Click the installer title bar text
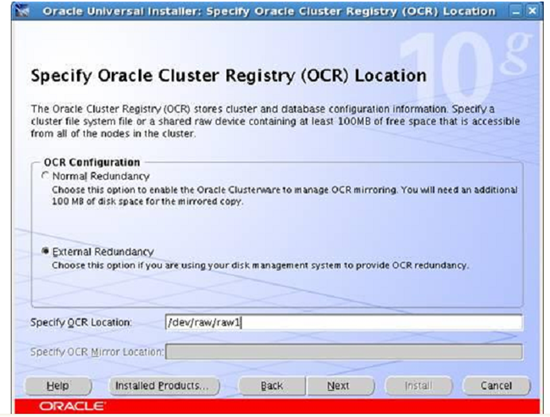 click(269, 11)
